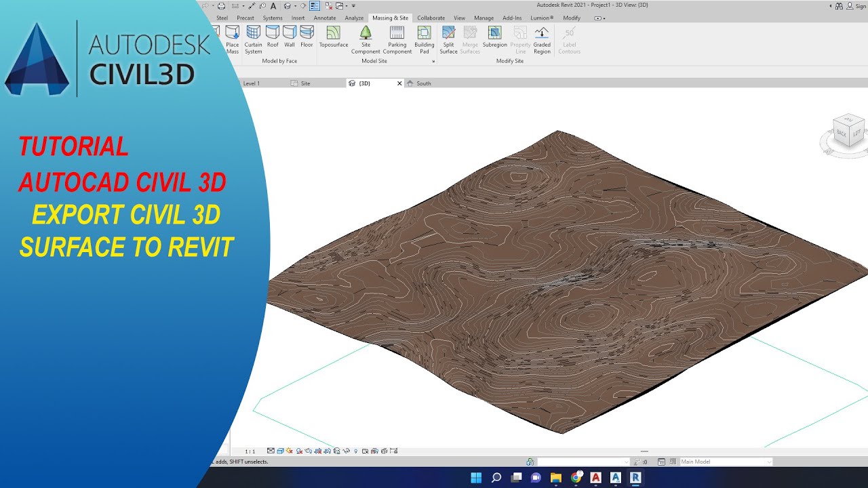Click the Label Contours tool

click(570, 39)
